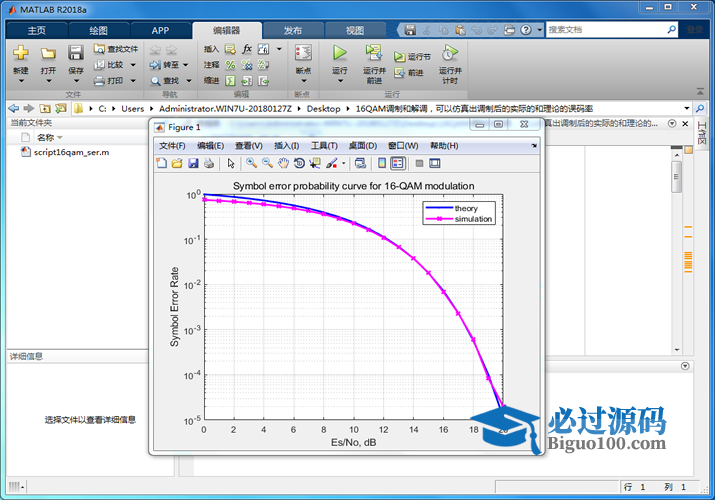The width and height of the screenshot is (715, 500).
Task: Switch to the 绘图 (Plots) ribbon tab
Action: point(98,30)
